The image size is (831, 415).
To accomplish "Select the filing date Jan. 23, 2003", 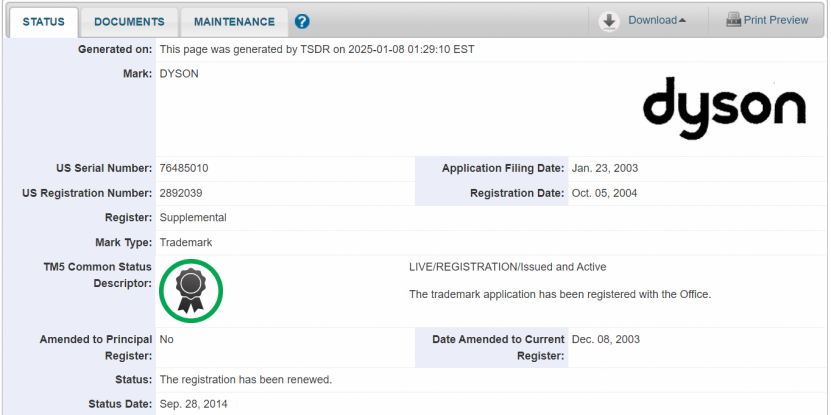I will pos(605,169).
